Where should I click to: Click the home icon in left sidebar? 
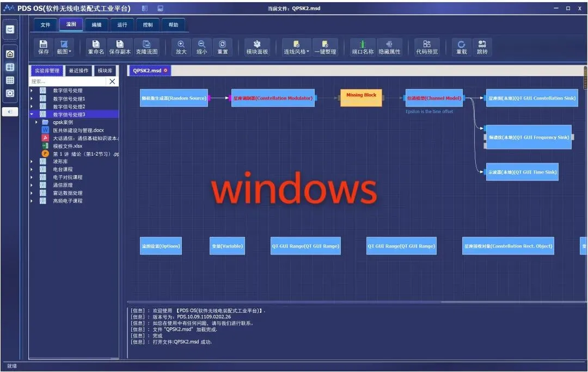point(10,54)
